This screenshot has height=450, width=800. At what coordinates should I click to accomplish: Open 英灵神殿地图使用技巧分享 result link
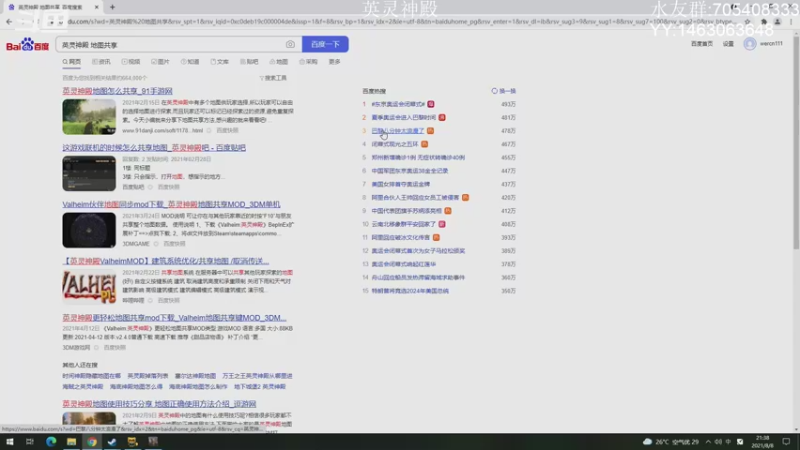[159, 404]
